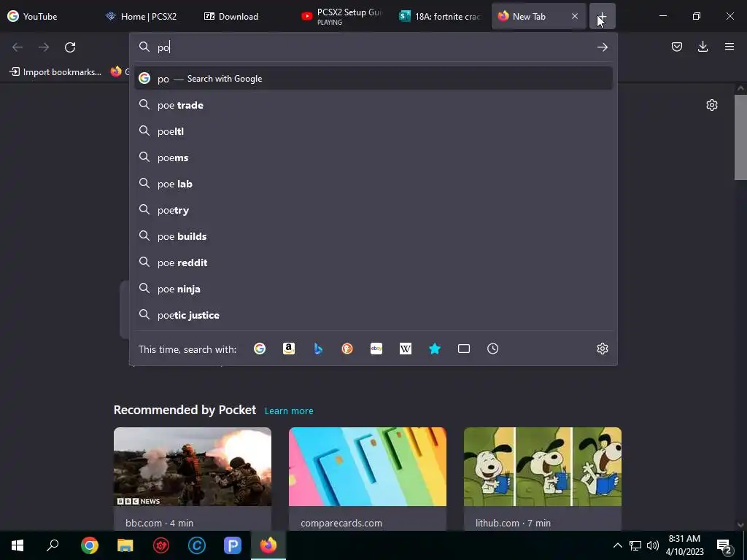
Task: Choose the 'poems' suggestion
Action: click(373, 157)
